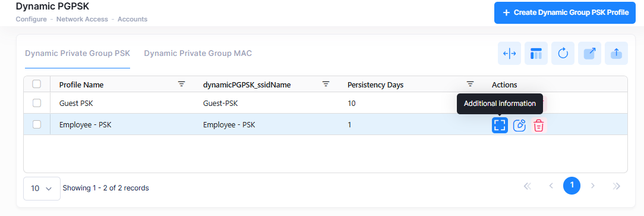The width and height of the screenshot is (644, 216).
Task: Click Create Dynamic Group PSK Profile button
Action: [x=565, y=12]
